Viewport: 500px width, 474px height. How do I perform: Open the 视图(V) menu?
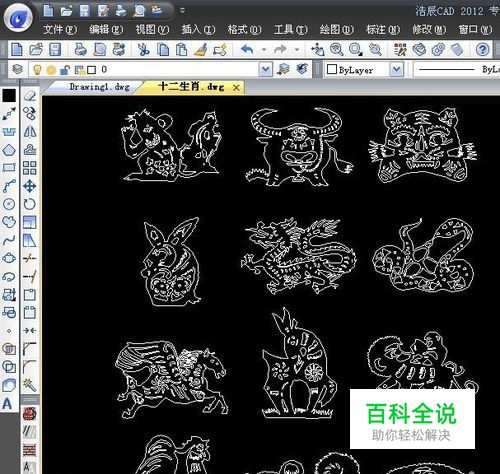point(152,30)
